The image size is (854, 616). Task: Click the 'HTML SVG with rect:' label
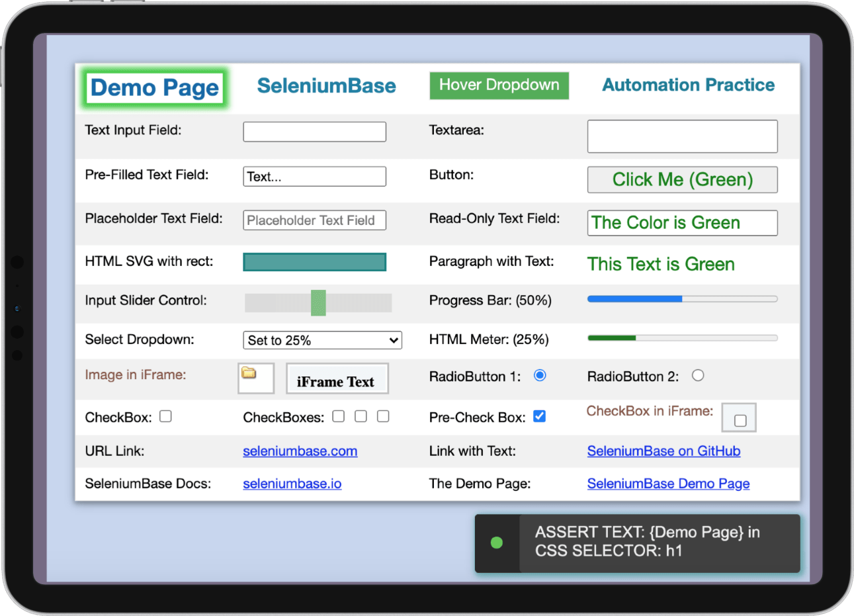coord(149,261)
